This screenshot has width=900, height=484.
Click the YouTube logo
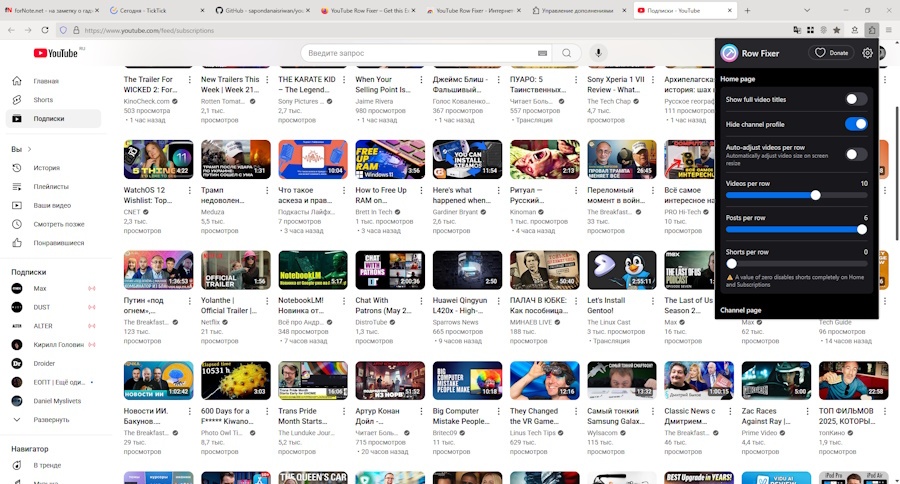click(x=56, y=53)
